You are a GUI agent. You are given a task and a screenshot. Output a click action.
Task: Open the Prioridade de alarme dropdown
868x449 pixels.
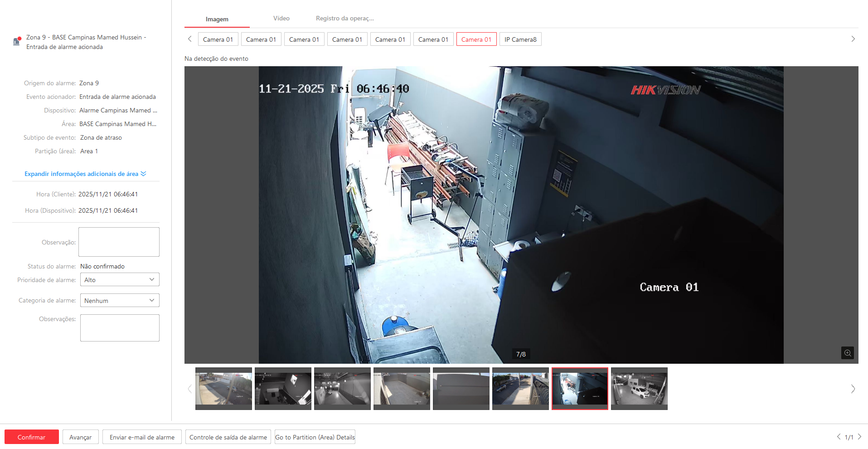tap(120, 280)
